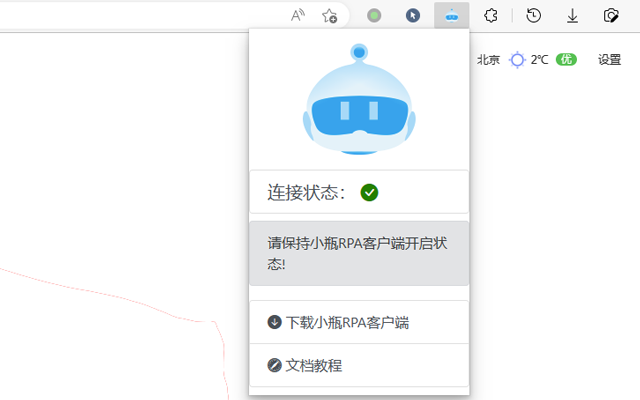Click download arrow icon beside 下载小瓶RPA客户端
The width and height of the screenshot is (640, 400).
pyautogui.click(x=274, y=322)
